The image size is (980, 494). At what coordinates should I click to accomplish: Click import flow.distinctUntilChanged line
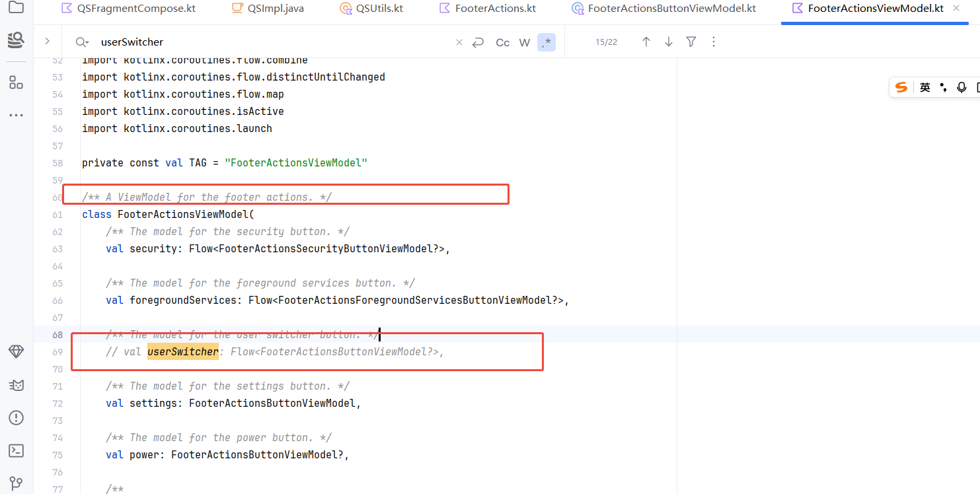point(233,77)
